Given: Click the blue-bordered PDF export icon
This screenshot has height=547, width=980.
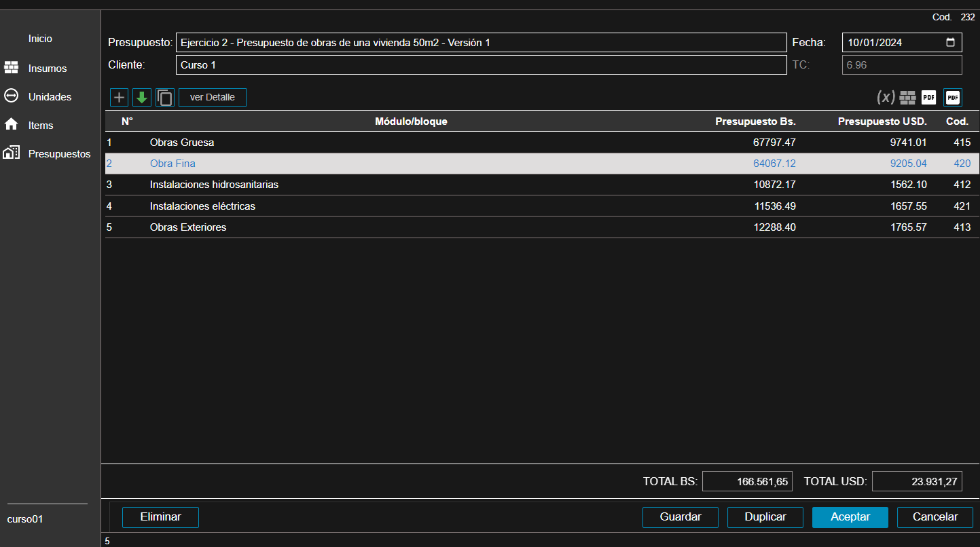Looking at the screenshot, I should 953,98.
